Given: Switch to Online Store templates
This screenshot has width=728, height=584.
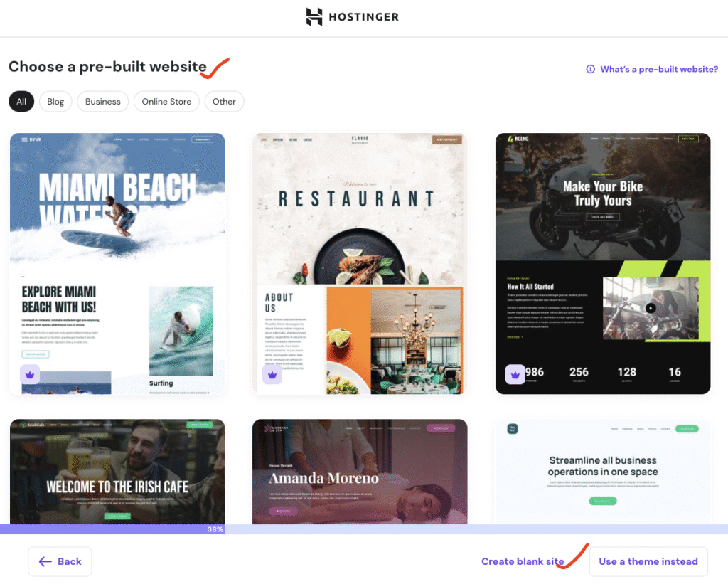Looking at the screenshot, I should pyautogui.click(x=166, y=102).
